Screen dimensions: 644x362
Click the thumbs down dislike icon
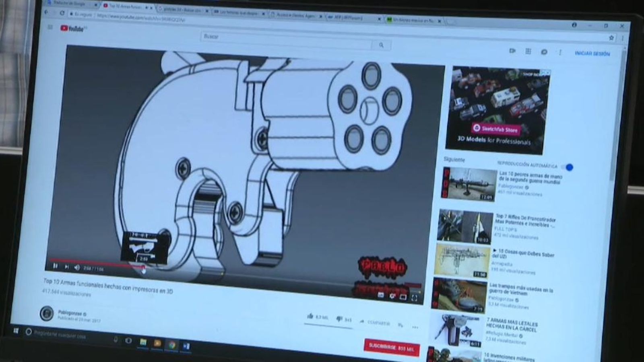(339, 319)
